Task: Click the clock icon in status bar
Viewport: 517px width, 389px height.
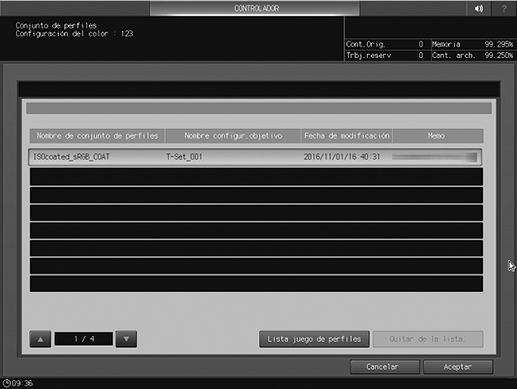Action: pos(6,383)
